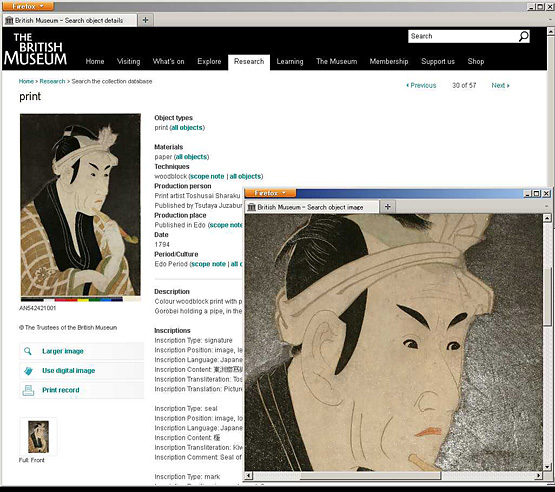Open the orange Firefox menu button
This screenshot has width=555, height=492.
[28, 6]
